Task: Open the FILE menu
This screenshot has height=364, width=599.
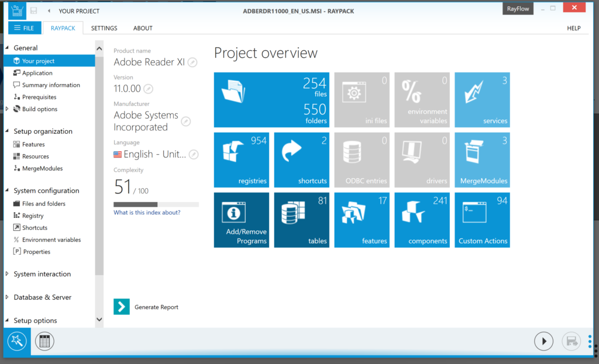Action: pyautogui.click(x=25, y=28)
